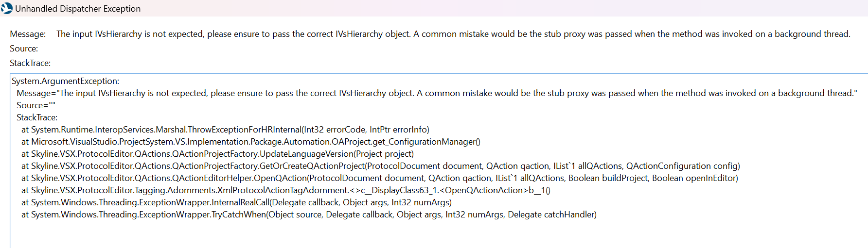The height and width of the screenshot is (248, 868).
Task: Click the OAProject.get_ConfigurationManager stack line
Action: point(251,142)
